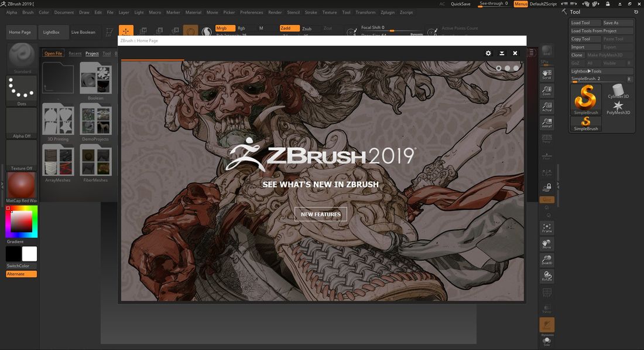
Task: Open the Zplugin menu
Action: [x=387, y=12]
